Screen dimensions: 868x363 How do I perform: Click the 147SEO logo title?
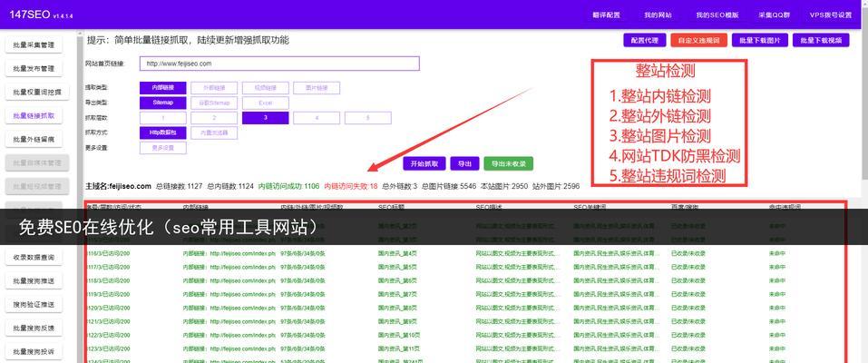[x=29, y=15]
